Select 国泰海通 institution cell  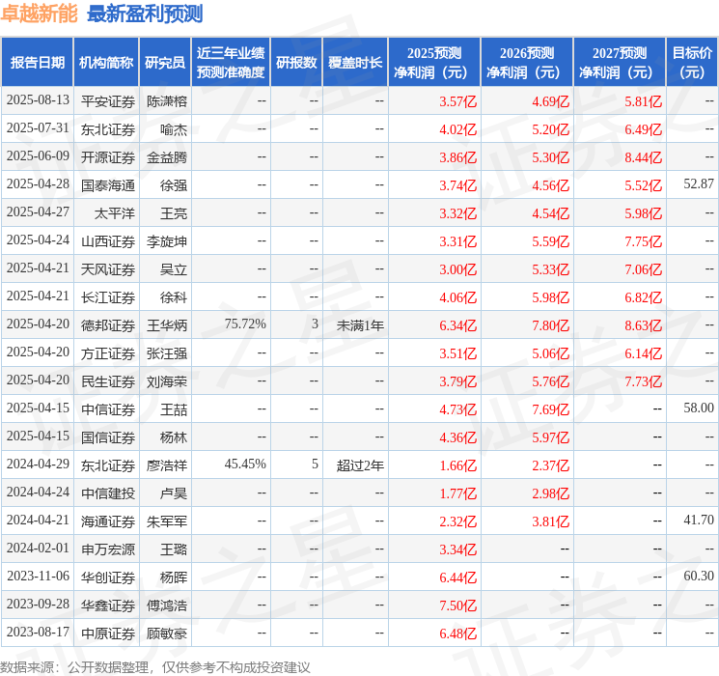point(108,185)
